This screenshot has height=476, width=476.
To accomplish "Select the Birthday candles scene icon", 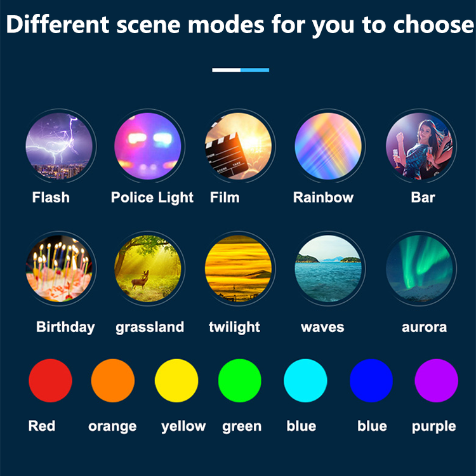I will [x=59, y=268].
